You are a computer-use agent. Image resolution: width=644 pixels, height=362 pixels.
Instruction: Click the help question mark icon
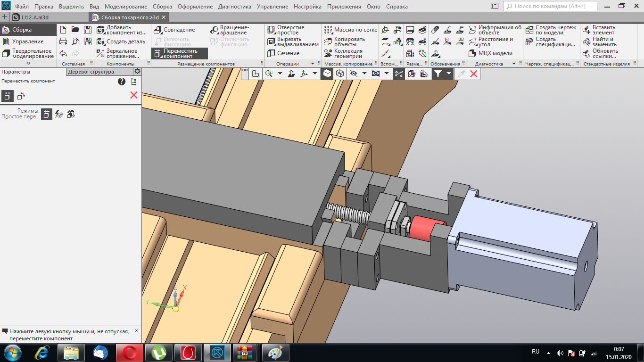[x=122, y=82]
